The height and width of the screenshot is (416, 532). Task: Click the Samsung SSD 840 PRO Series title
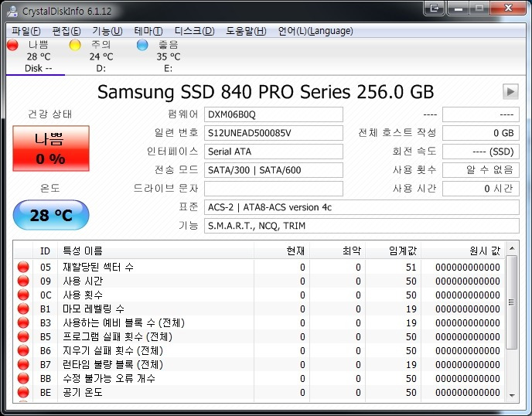[266, 91]
